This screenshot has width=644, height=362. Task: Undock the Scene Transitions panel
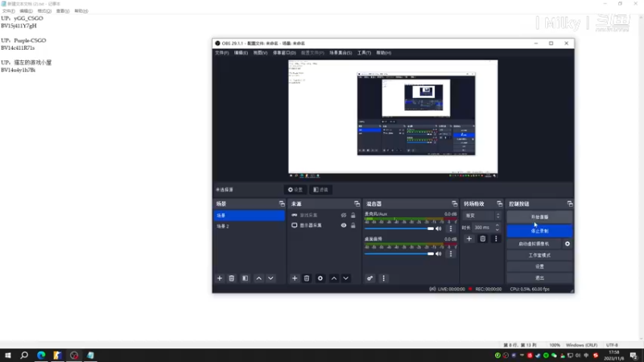click(x=499, y=204)
